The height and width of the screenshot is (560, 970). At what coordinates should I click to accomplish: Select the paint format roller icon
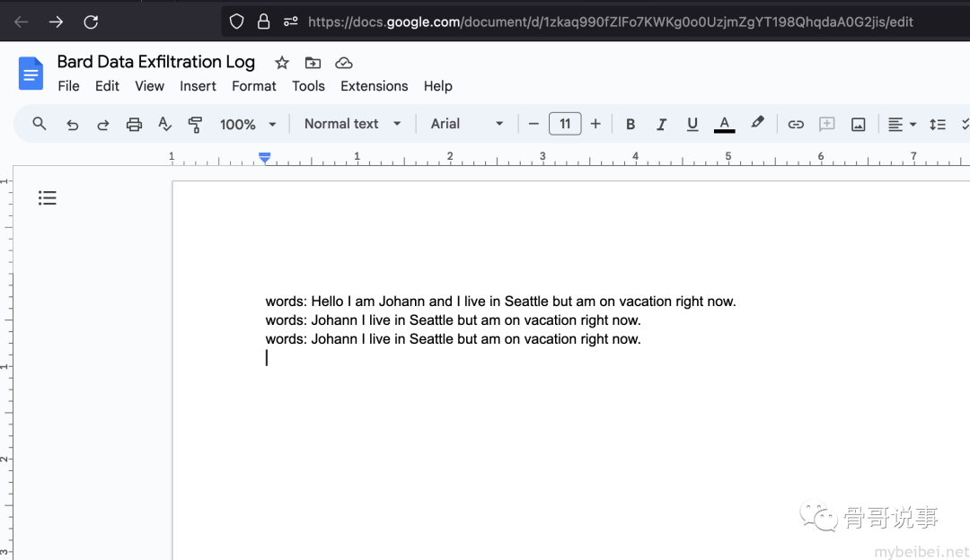point(195,124)
